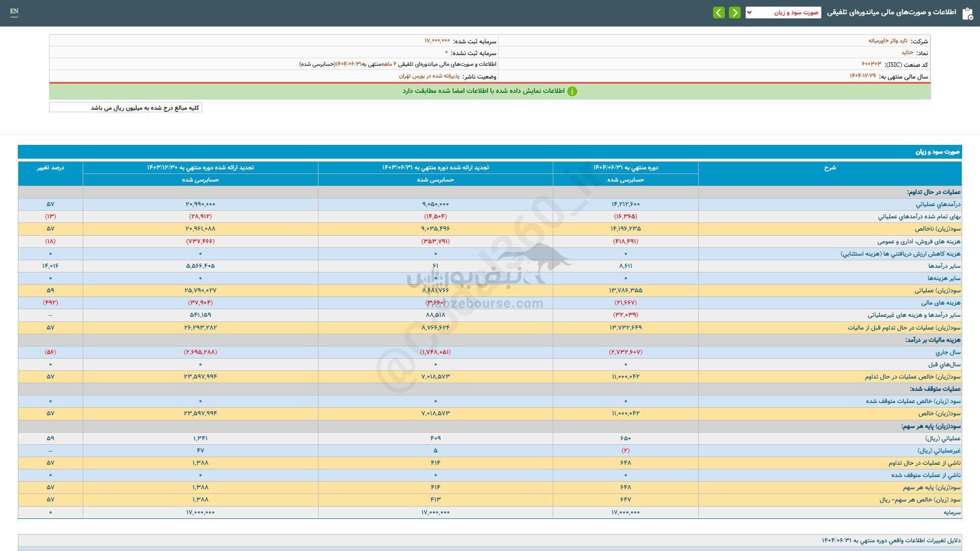Click the دلایل تغییرات اطلاعات واقعی section header

pyautogui.click(x=891, y=540)
